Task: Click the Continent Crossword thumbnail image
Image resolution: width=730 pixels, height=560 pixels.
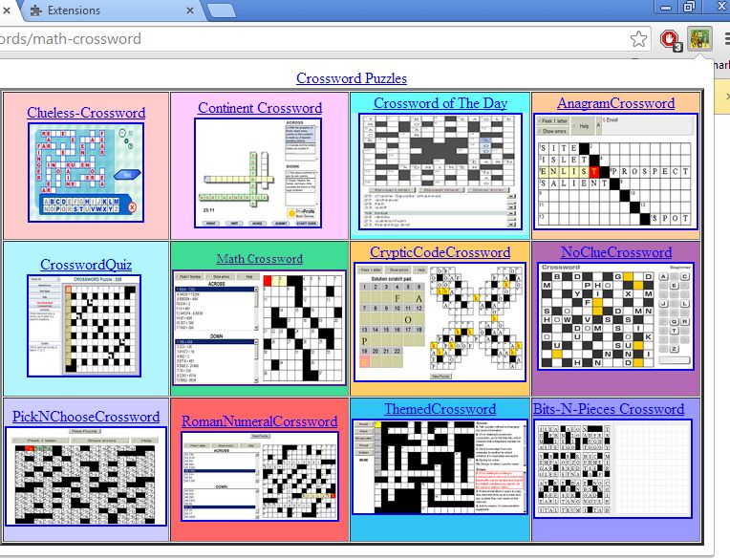Action: pos(258,173)
